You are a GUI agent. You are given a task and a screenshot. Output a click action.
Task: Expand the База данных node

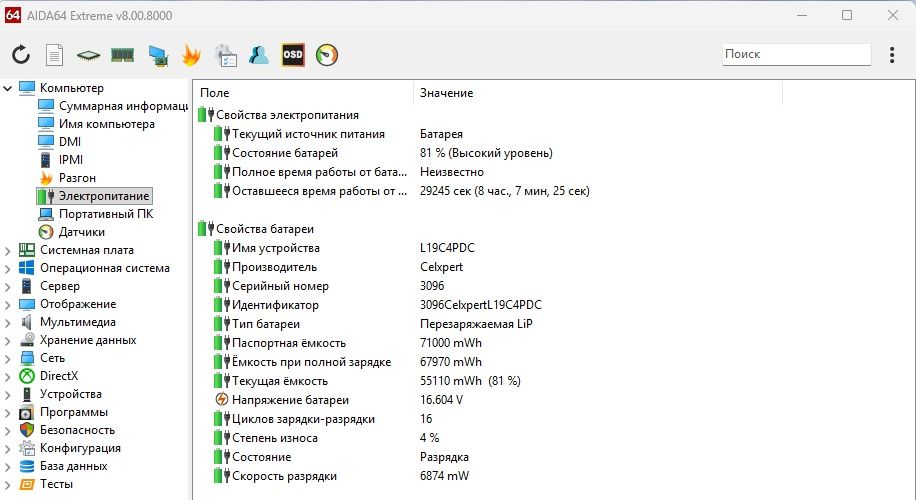(8, 467)
